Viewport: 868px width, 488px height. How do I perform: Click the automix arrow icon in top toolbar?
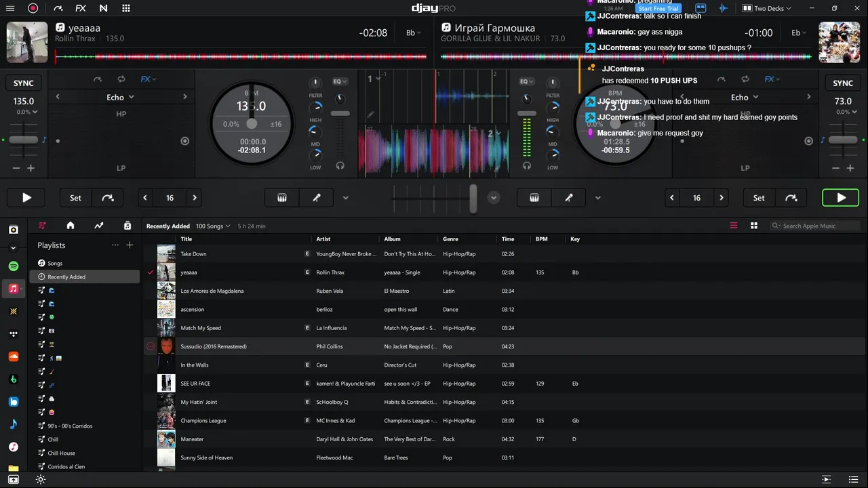click(x=58, y=8)
